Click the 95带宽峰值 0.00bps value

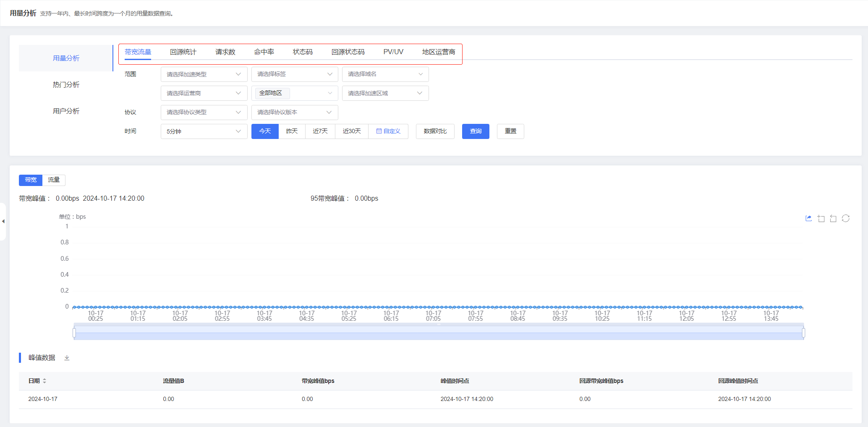(366, 198)
